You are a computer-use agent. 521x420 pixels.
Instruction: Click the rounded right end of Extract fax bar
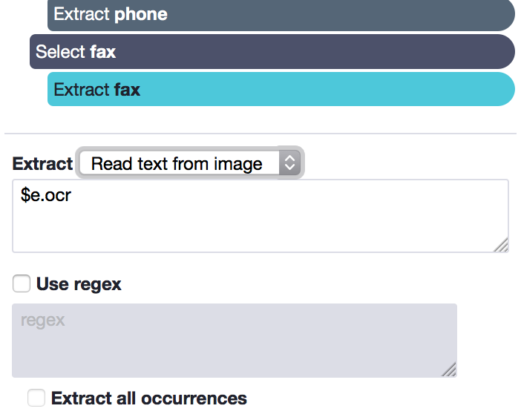[x=502, y=89]
